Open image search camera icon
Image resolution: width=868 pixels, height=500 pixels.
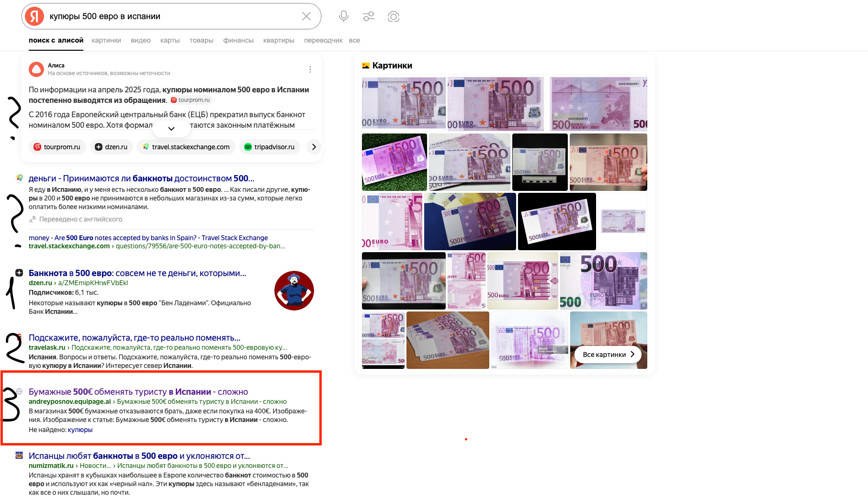click(x=394, y=16)
